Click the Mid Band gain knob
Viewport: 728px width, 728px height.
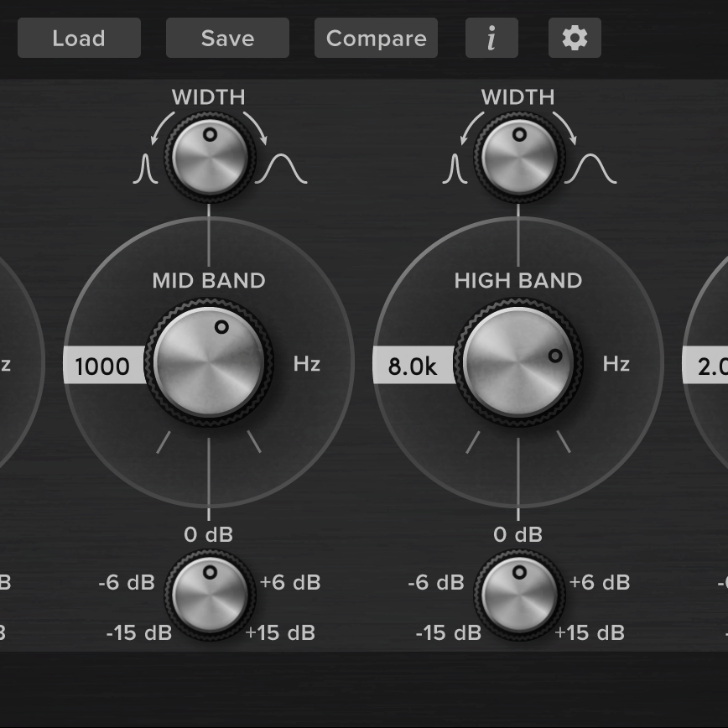point(208,595)
